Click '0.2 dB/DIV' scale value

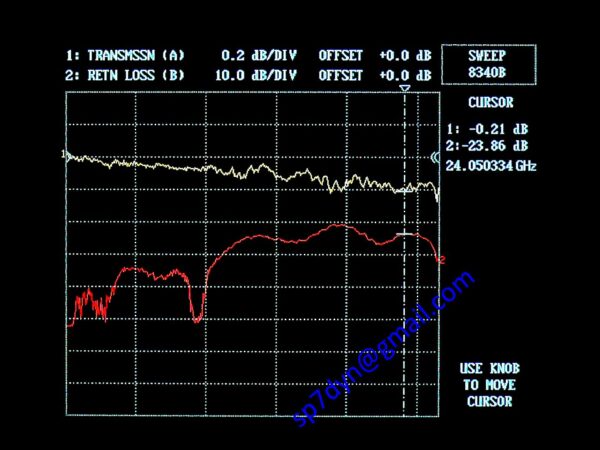tap(259, 55)
